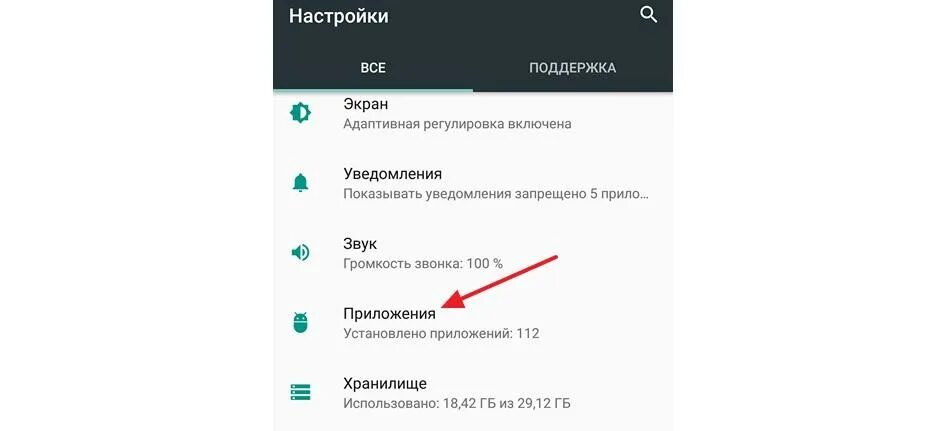
Task: Tap the Экран brightness icon
Action: click(300, 113)
